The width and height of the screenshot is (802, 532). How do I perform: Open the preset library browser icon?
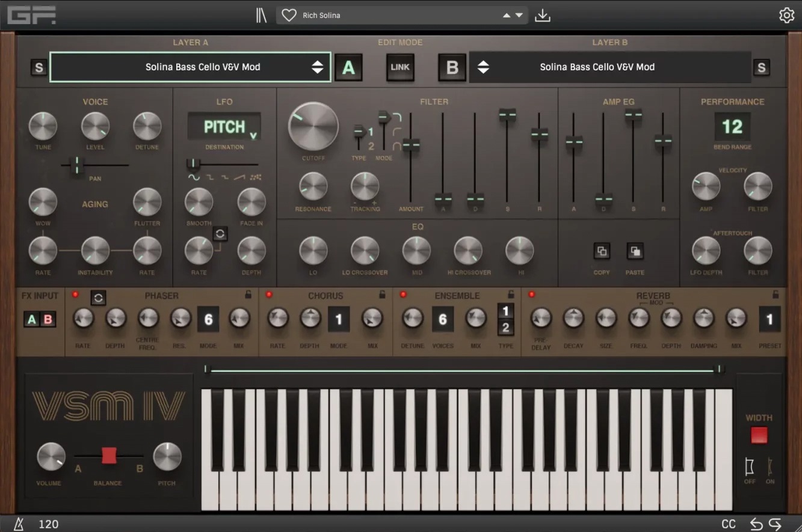[x=261, y=15]
